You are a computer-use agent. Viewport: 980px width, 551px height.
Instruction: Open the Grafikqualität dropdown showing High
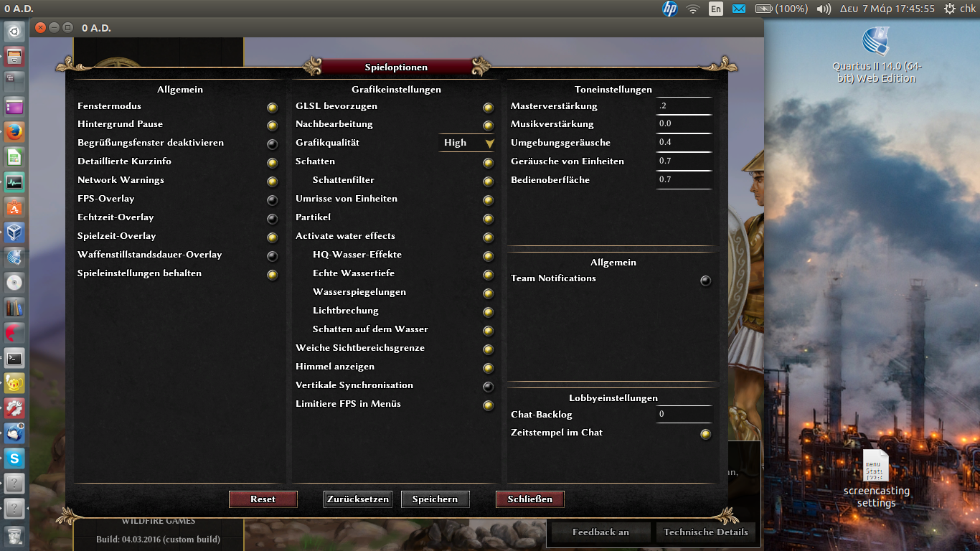point(467,143)
